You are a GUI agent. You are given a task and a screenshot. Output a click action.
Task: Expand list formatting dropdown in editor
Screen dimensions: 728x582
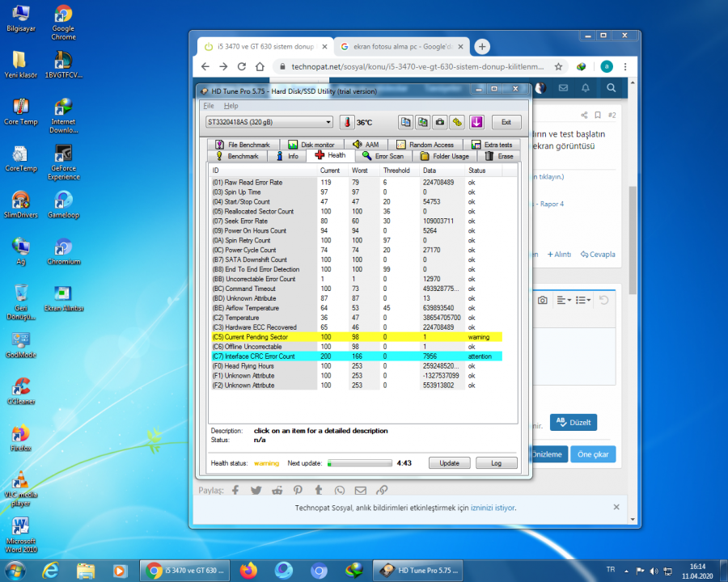583,300
